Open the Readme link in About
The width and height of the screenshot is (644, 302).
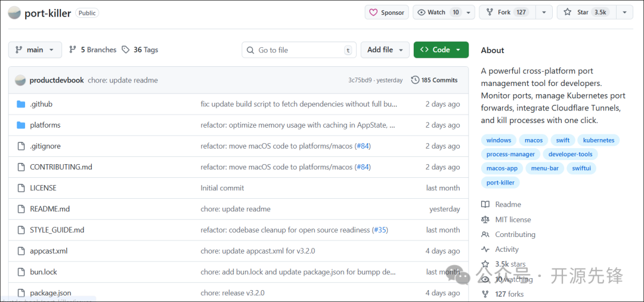pyautogui.click(x=508, y=204)
